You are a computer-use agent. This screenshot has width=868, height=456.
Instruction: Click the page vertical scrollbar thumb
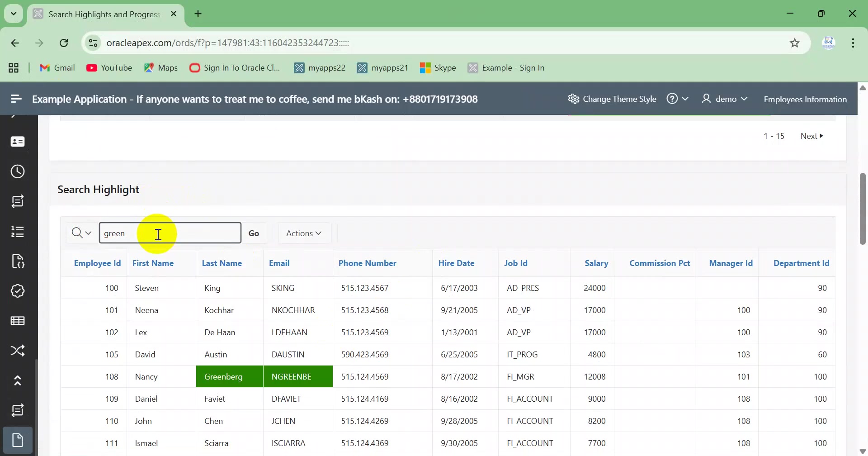click(863, 209)
